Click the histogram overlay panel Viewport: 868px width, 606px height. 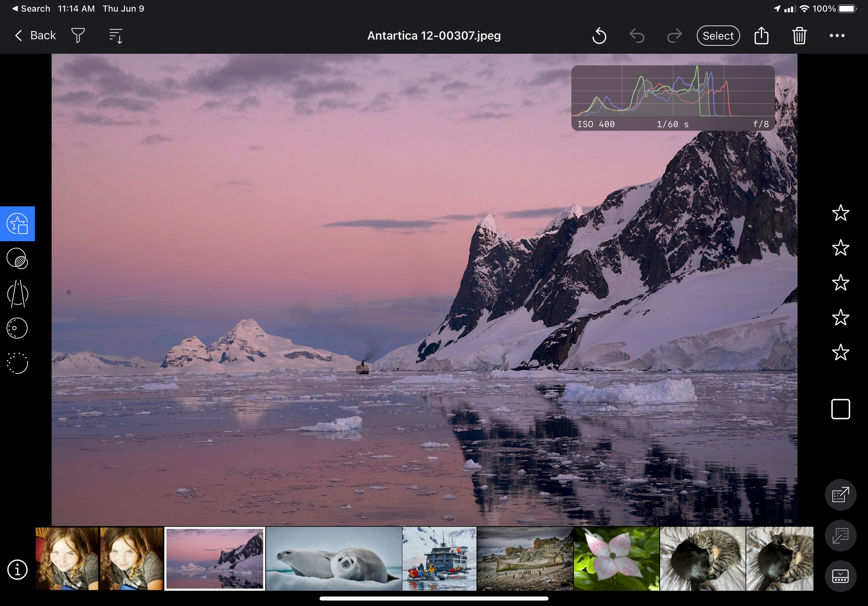click(673, 98)
